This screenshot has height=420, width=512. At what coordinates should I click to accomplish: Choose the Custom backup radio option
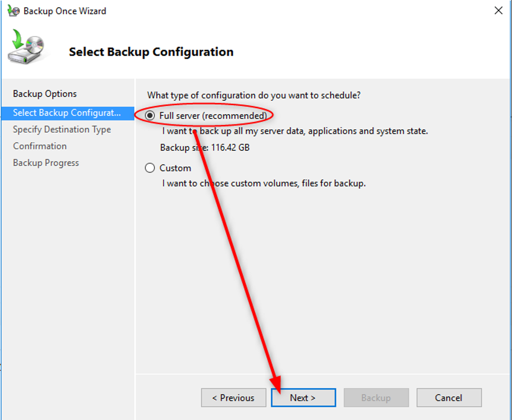tap(150, 168)
